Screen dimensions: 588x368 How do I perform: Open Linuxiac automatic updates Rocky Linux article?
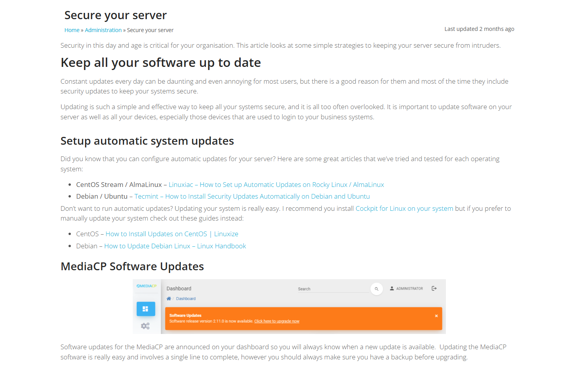point(276,185)
